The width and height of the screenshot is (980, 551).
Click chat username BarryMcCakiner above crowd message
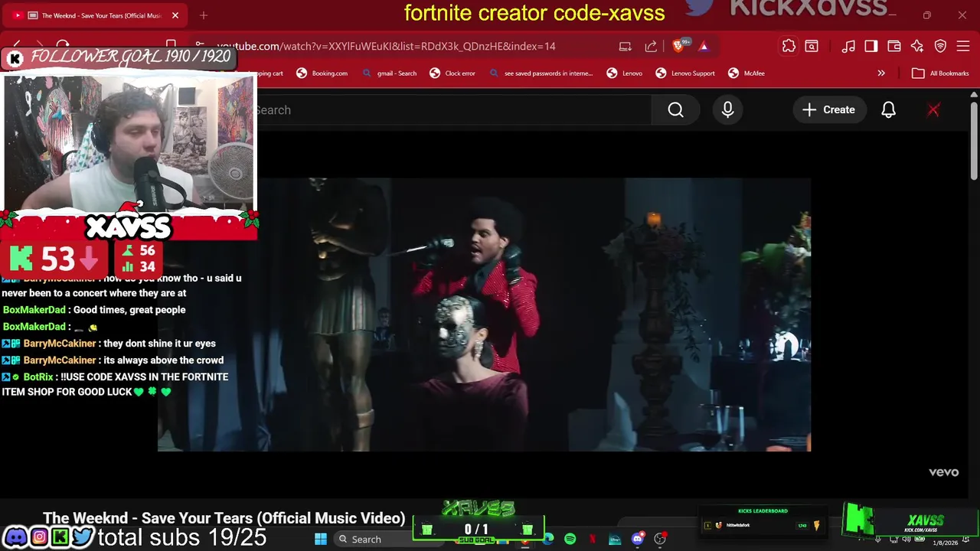(60, 360)
